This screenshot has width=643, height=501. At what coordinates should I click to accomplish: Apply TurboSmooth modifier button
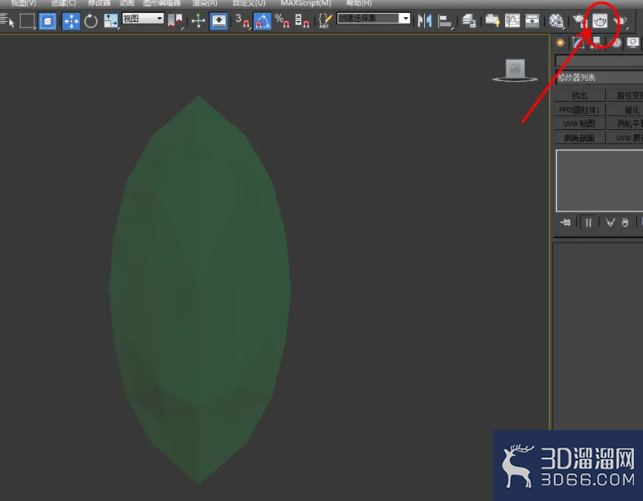coord(625,123)
